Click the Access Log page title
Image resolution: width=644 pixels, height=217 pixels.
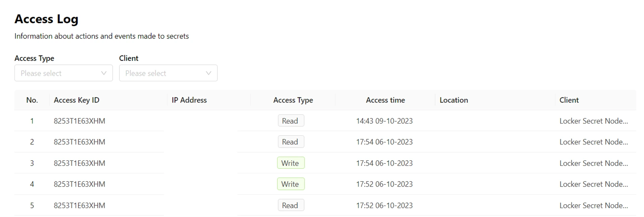(x=46, y=19)
